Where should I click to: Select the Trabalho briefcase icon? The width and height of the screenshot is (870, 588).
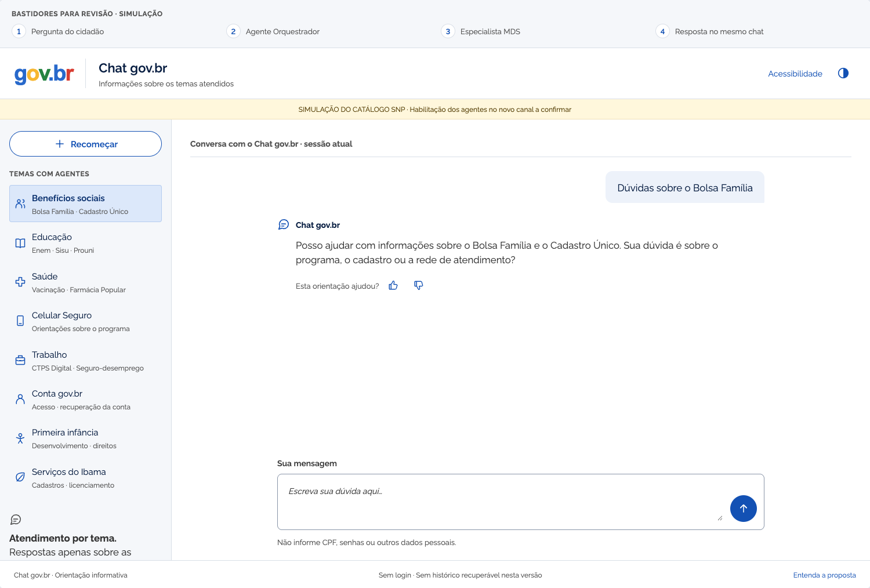pos(20,360)
